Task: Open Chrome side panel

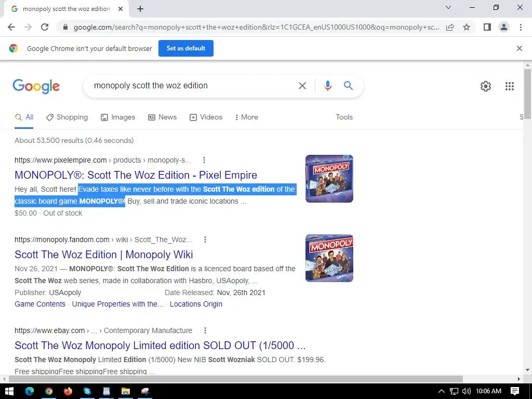Action: click(x=487, y=27)
